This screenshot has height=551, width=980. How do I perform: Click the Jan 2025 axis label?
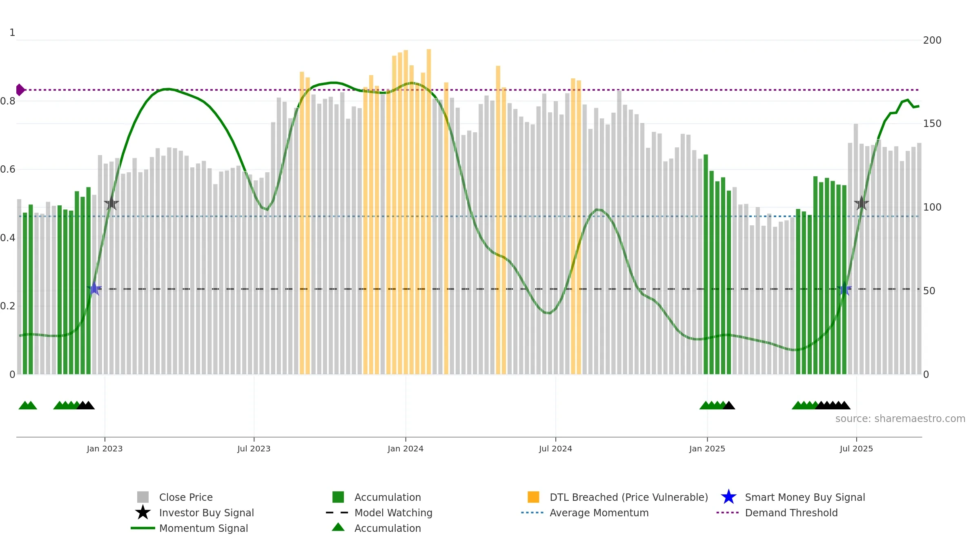point(707,449)
